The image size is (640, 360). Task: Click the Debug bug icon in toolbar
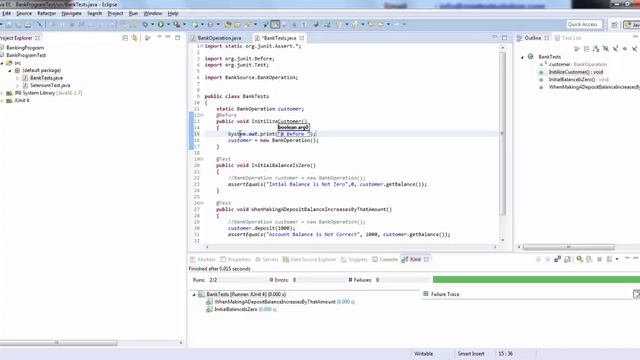(145, 24)
